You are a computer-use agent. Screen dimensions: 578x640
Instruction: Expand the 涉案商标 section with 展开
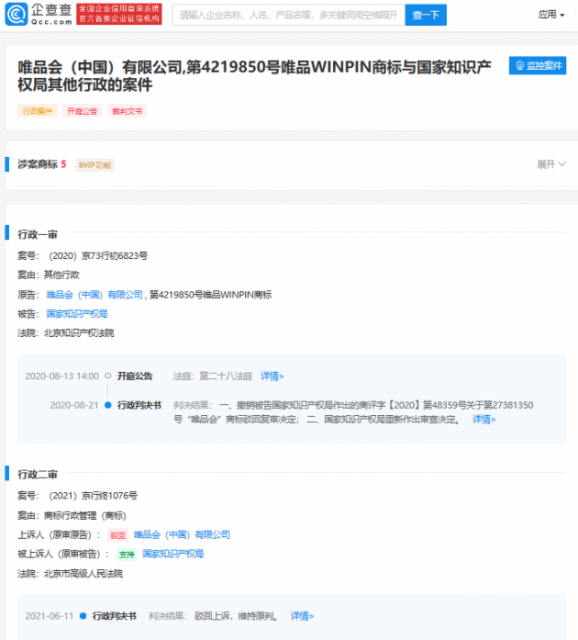click(x=551, y=164)
